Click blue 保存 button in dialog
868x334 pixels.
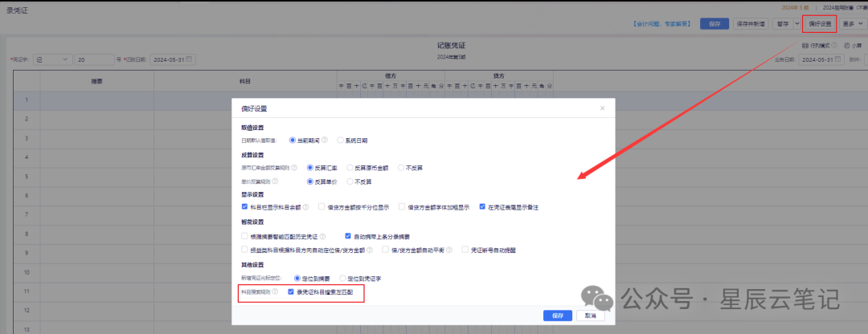click(558, 316)
